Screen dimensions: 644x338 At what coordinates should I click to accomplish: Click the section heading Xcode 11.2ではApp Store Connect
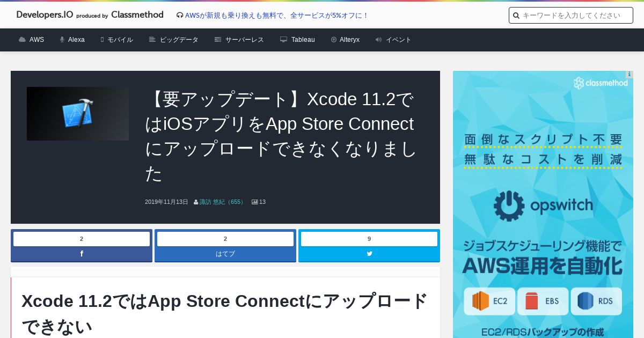pyautogui.click(x=225, y=314)
